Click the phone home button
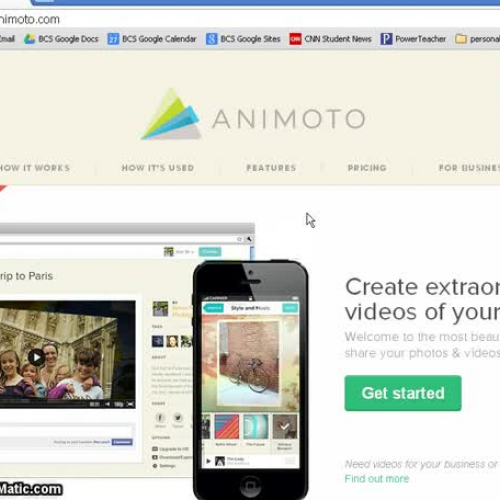This screenshot has height=500, width=500. 250,485
